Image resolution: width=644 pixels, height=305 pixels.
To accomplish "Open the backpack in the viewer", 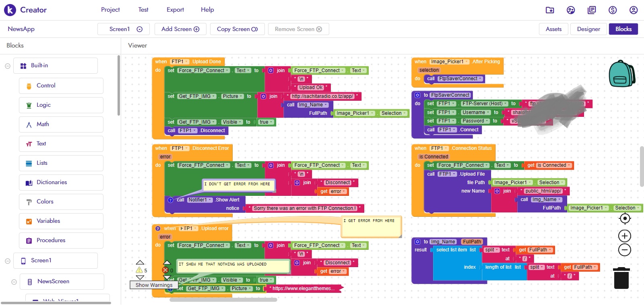I will click(622, 74).
